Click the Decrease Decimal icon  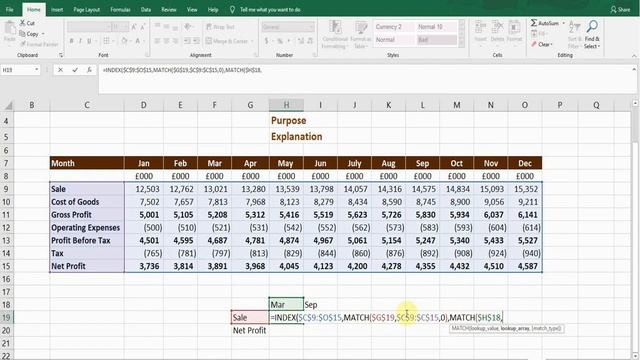pos(310,41)
